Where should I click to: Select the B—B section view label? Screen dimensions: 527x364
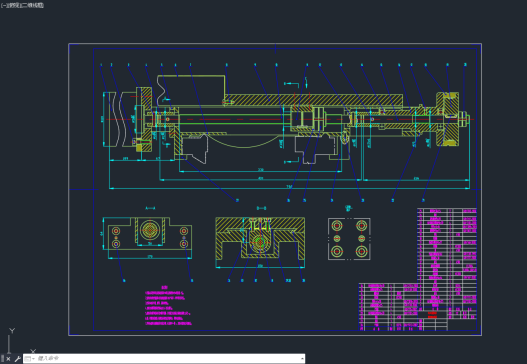[261, 208]
